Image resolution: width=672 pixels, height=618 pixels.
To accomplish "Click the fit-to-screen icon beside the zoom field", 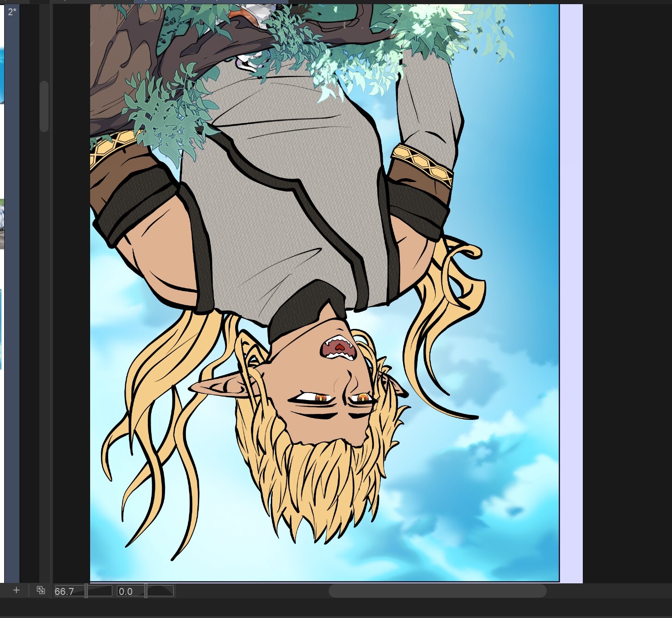I will pos(41,590).
